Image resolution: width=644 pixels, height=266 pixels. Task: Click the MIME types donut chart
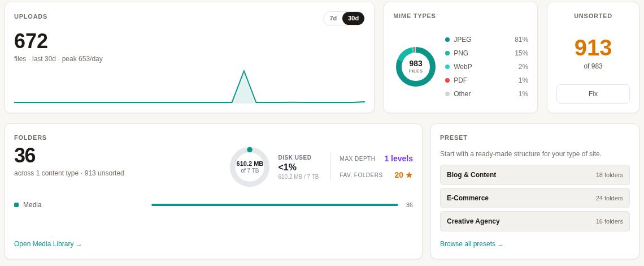point(416,67)
